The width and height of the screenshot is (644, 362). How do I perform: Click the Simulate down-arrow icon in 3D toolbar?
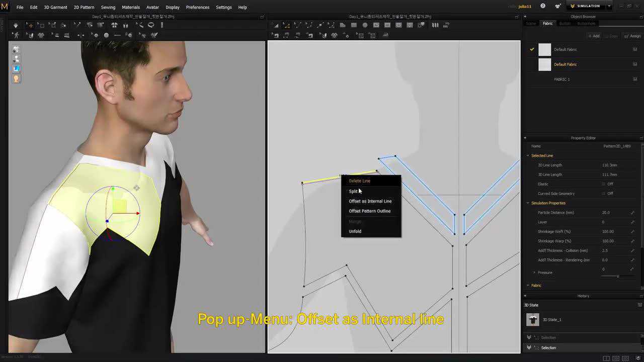click(16, 25)
